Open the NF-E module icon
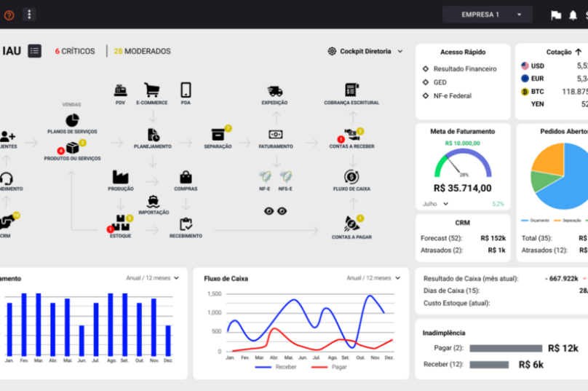Screen dimensions: 588x391 tap(265, 176)
